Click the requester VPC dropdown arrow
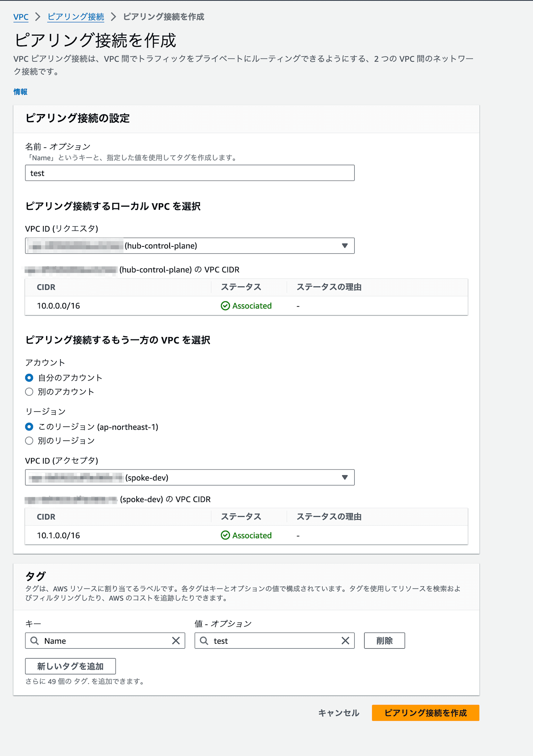Image resolution: width=533 pixels, height=756 pixels. 345,246
